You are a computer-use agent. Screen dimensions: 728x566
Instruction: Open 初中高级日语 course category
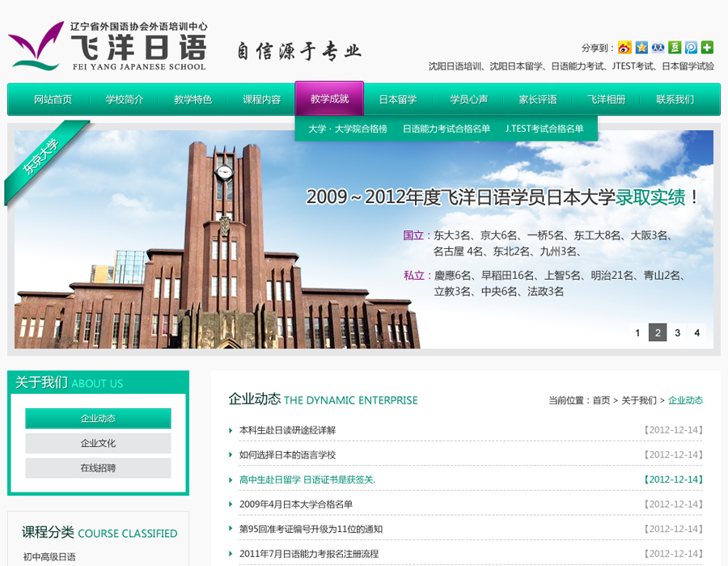(x=49, y=557)
